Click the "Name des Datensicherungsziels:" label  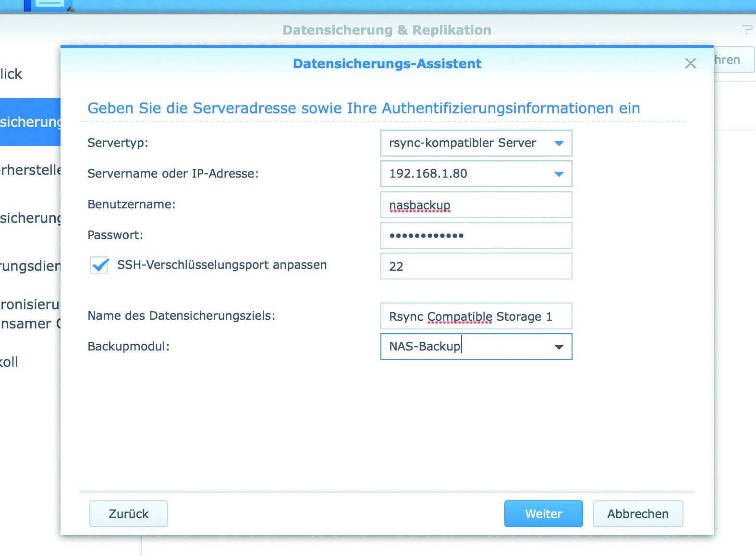(x=181, y=315)
